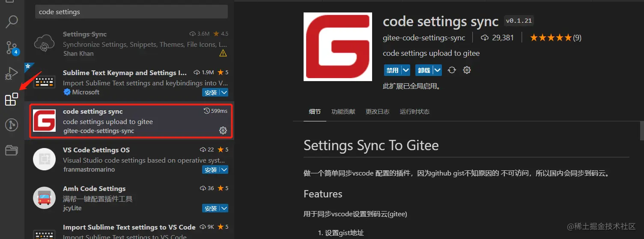Click the Microsoft verified publisher badge
The width and height of the screenshot is (644, 239).
tap(67, 92)
